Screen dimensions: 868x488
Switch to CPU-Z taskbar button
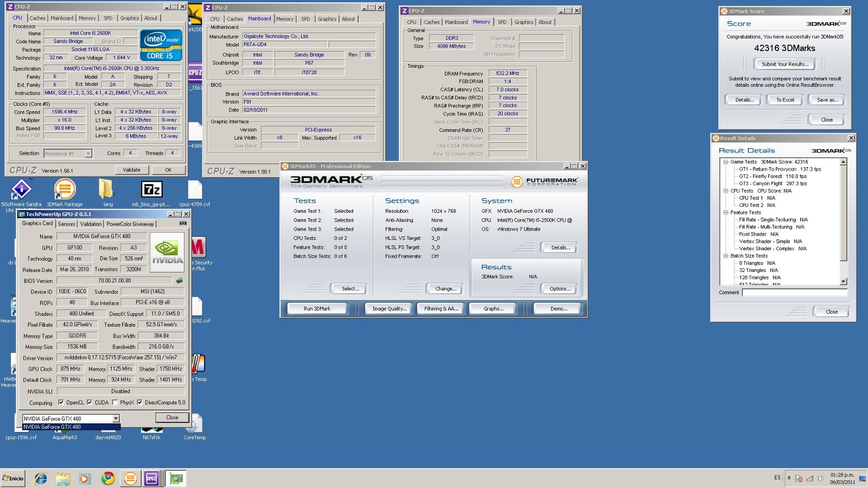tap(151, 478)
